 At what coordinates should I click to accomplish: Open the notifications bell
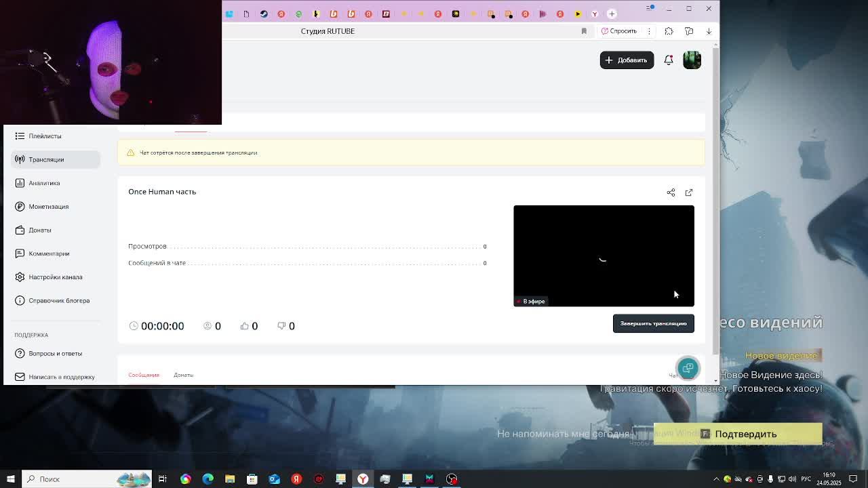coord(669,60)
